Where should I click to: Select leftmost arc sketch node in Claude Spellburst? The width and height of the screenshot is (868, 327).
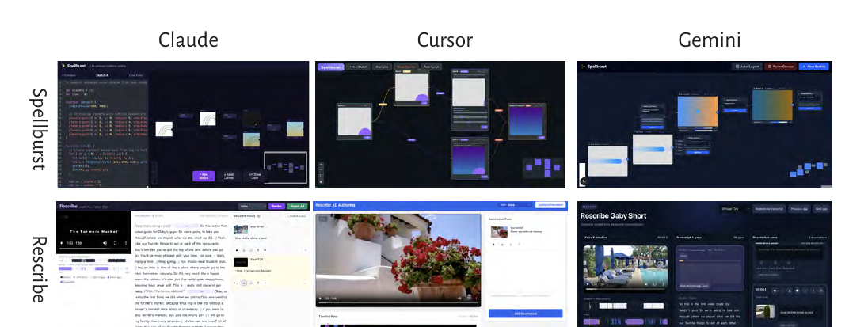point(165,129)
